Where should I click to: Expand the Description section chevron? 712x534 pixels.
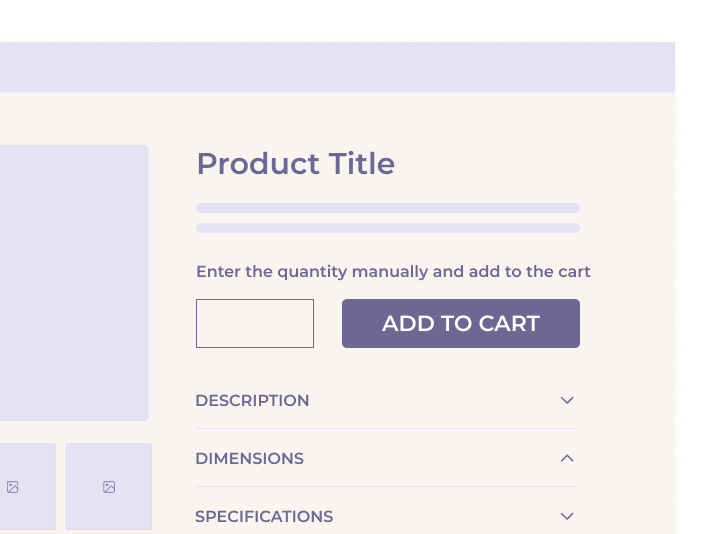[x=567, y=400]
